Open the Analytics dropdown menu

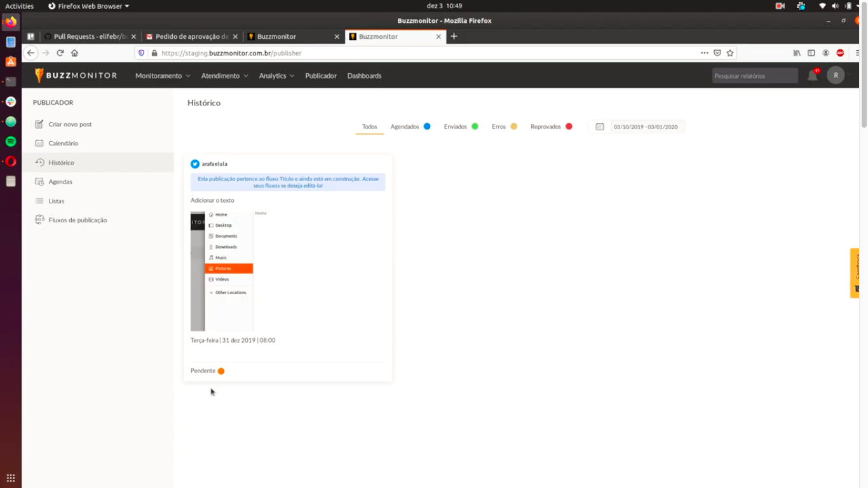[276, 76]
